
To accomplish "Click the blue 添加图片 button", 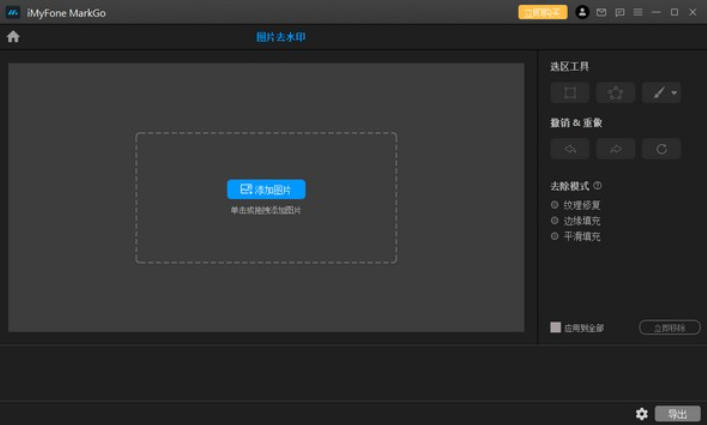I will [266, 189].
